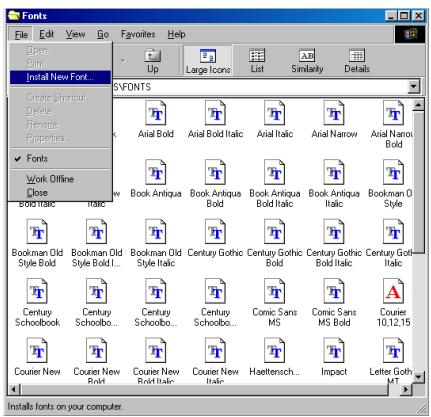Select the Impact font icon
The image size is (431, 417).
coord(334,350)
